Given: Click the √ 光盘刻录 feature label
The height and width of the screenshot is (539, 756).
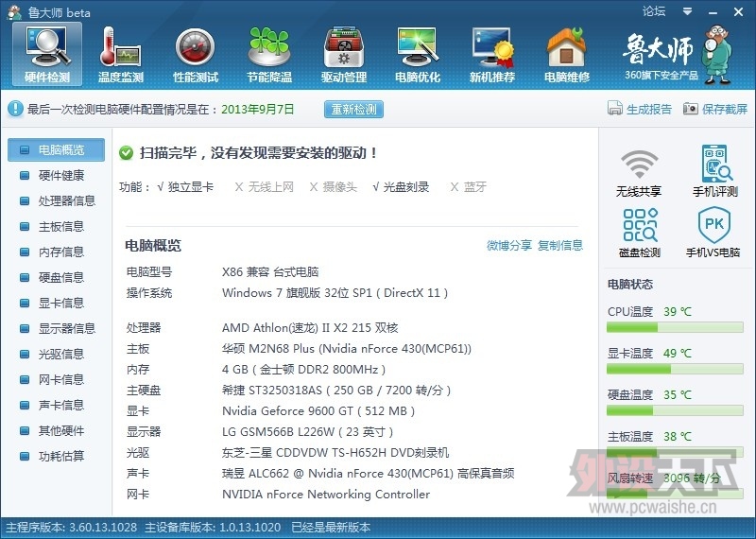Looking at the screenshot, I should (x=401, y=187).
